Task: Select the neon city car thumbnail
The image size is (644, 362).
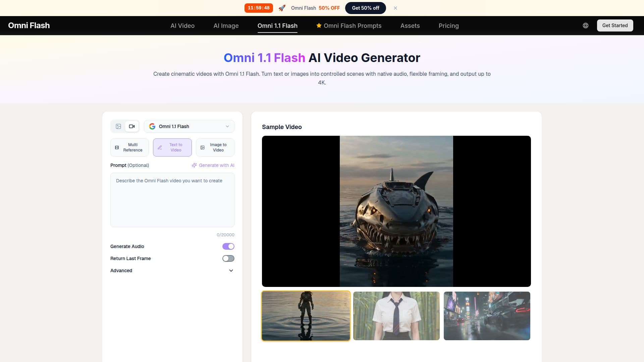Action: (x=487, y=316)
